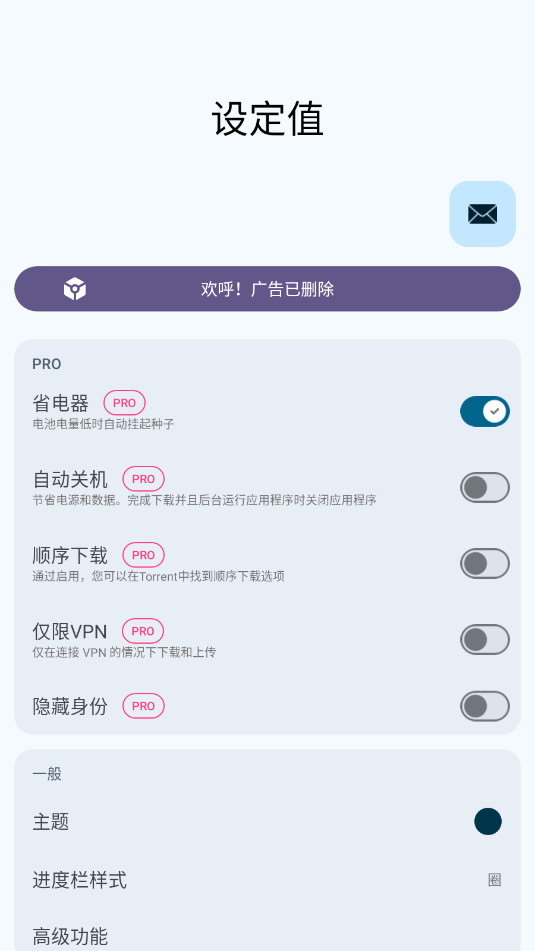The width and height of the screenshot is (535, 951).
Task: Turn on the 顺序下载 sequential download switch
Action: pyautogui.click(x=485, y=563)
